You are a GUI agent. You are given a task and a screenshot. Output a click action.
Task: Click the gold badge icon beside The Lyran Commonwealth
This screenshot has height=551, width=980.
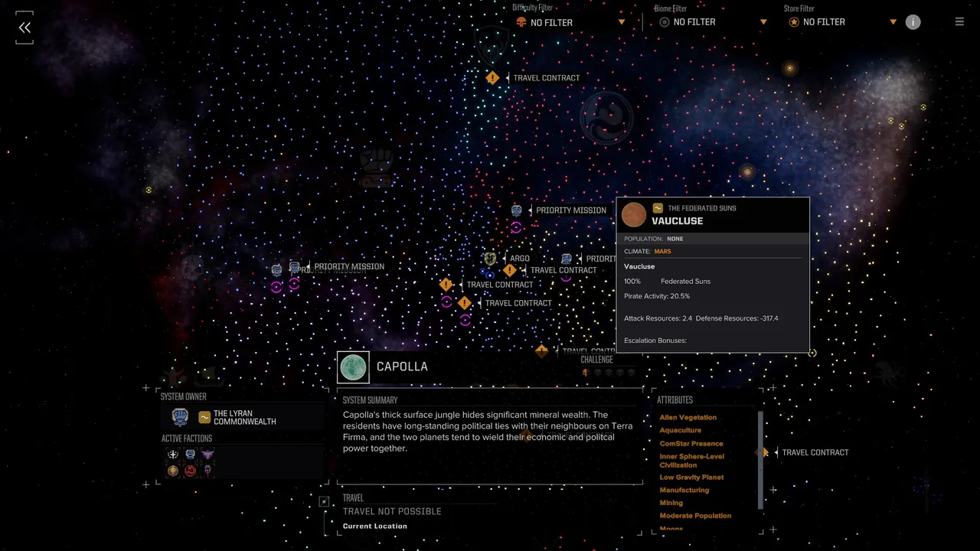click(x=204, y=417)
